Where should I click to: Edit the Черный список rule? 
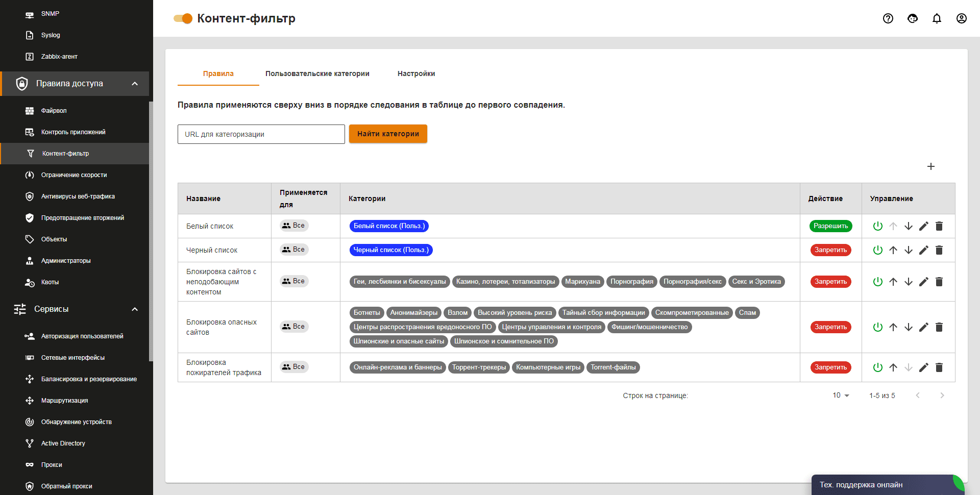tap(923, 250)
